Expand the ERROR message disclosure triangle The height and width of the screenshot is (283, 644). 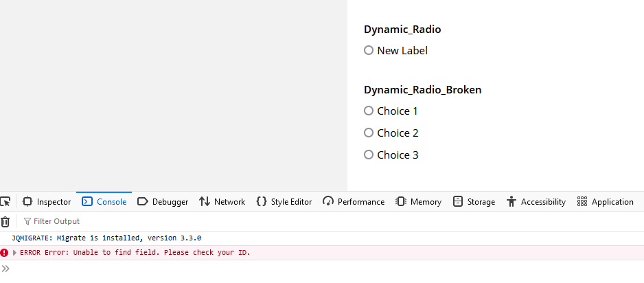(15, 253)
